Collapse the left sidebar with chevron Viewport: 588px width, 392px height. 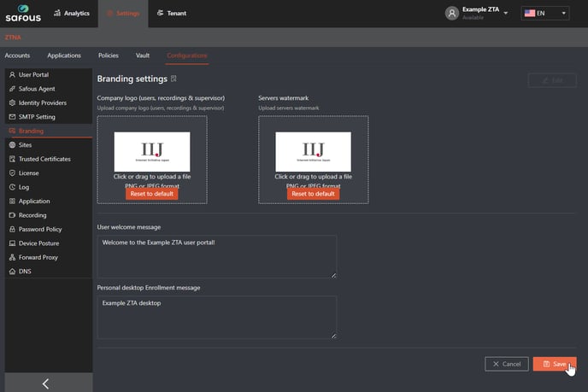(46, 383)
